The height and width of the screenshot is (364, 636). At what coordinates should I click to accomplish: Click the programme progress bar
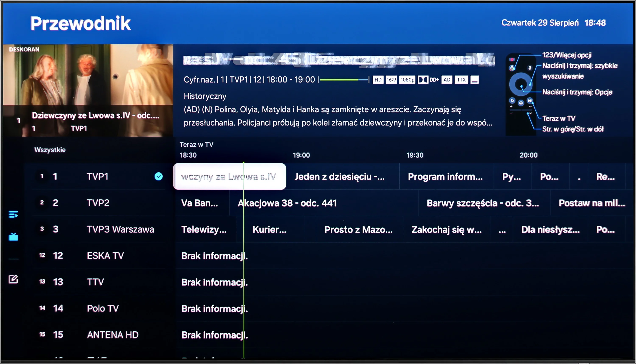[x=344, y=80]
